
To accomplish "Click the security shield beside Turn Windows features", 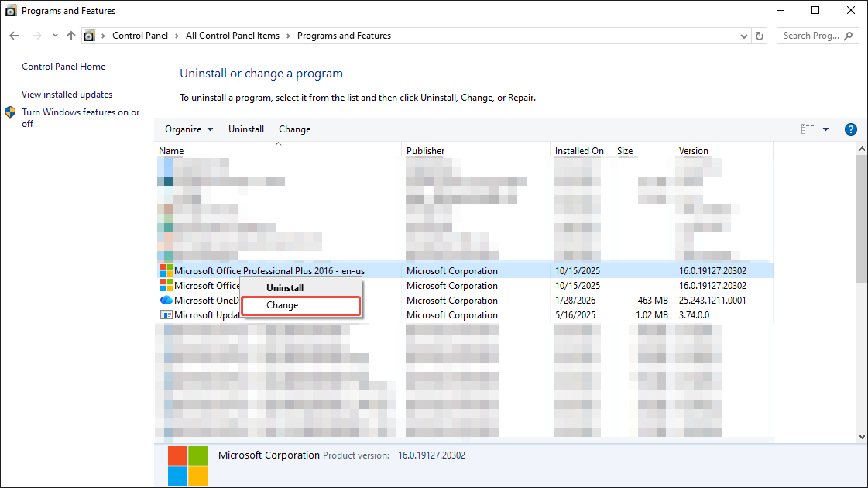I will [x=10, y=112].
